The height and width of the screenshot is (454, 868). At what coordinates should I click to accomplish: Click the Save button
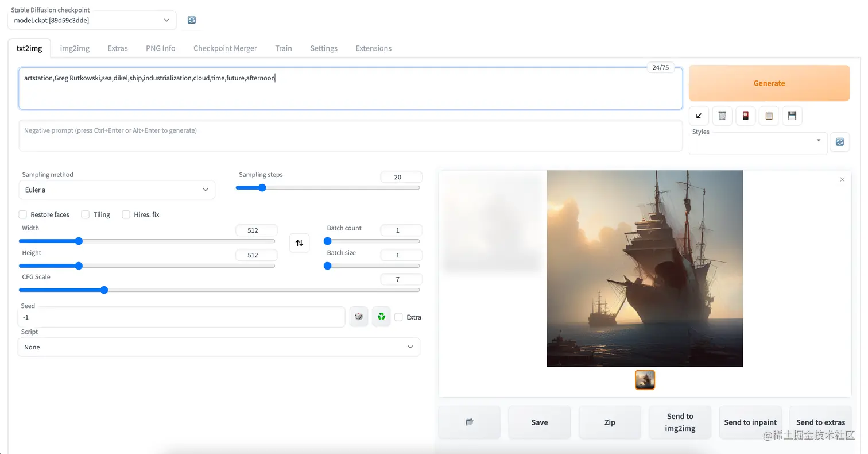tap(540, 422)
